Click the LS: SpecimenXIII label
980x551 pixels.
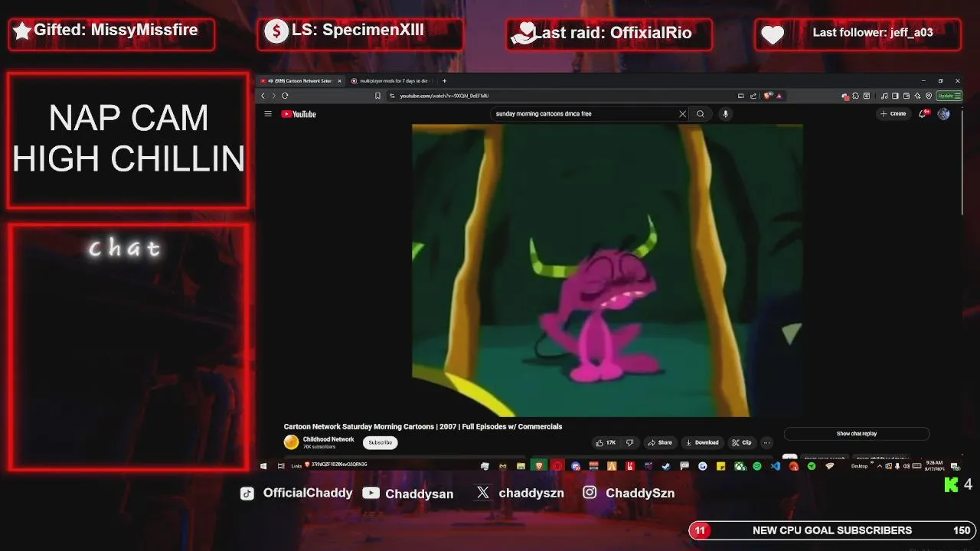358,30
